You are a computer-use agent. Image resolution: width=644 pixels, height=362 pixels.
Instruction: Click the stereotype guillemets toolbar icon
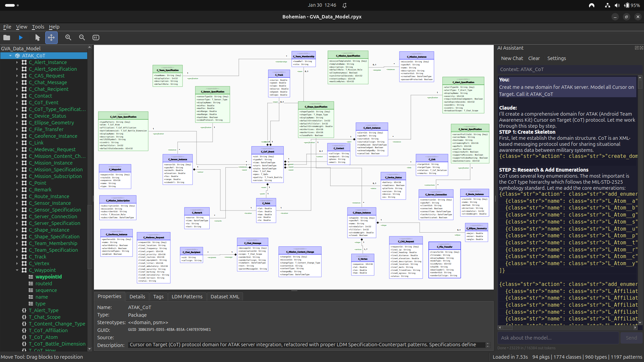click(96, 38)
